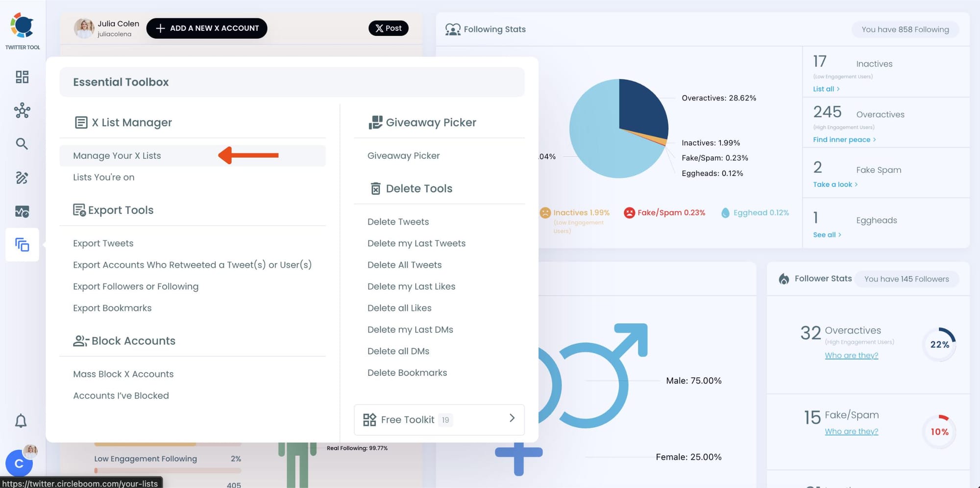Screen dimensions: 980x488
Task: Click the Essential Toolbox header
Action: 292,82
